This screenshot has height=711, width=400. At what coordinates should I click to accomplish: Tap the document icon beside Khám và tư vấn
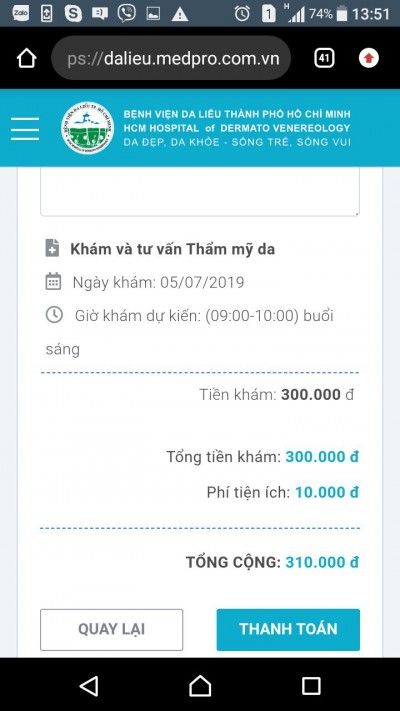click(x=53, y=248)
